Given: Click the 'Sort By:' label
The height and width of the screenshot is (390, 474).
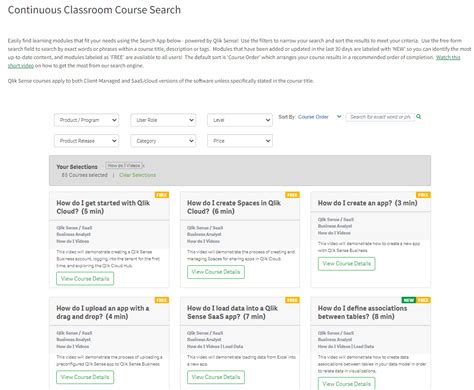Looking at the screenshot, I should (287, 117).
